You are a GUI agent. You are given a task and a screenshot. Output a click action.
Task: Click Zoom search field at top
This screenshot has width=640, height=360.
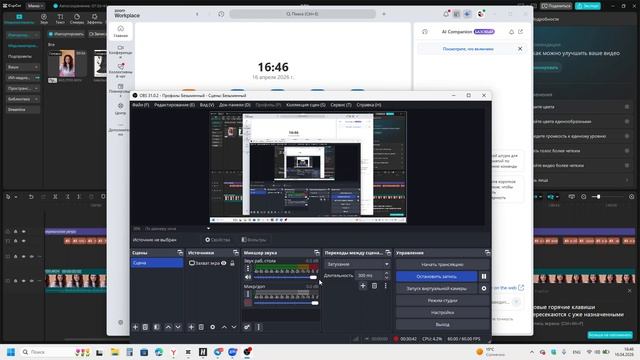coord(302,14)
